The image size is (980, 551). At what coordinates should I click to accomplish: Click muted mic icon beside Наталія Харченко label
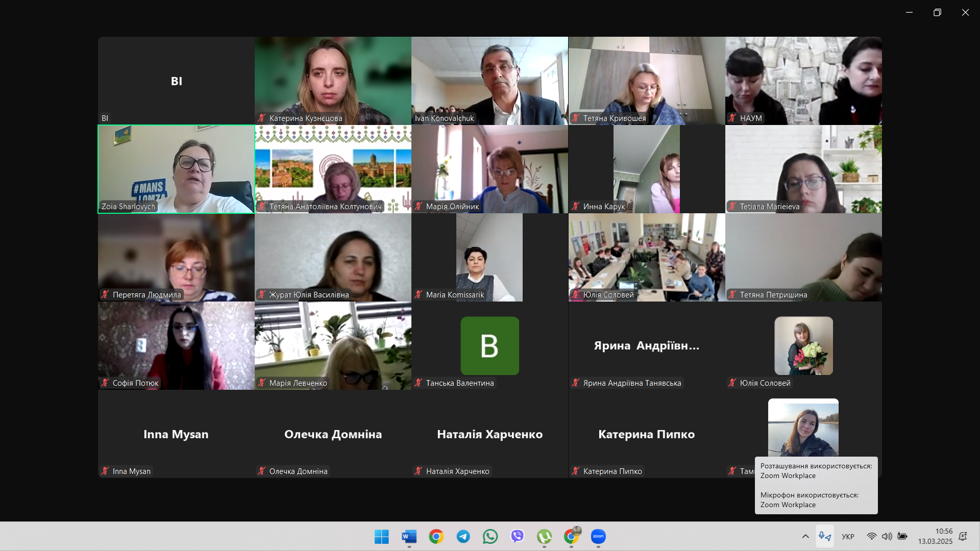point(419,471)
